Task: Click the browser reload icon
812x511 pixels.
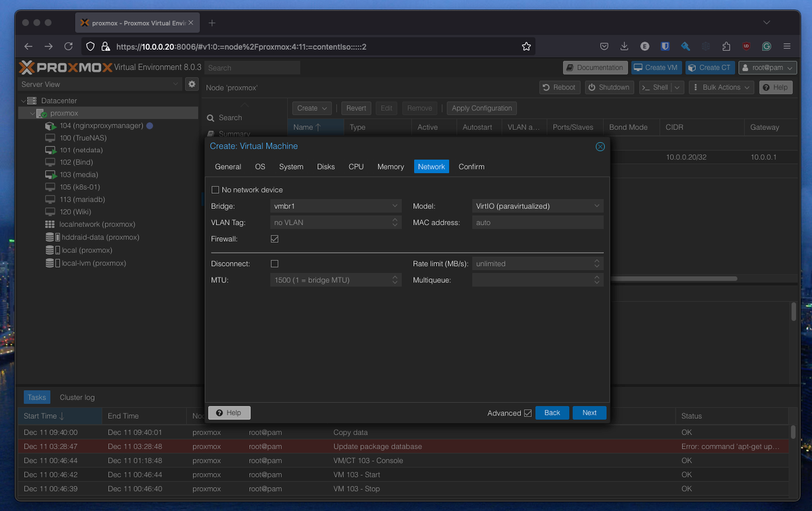Action: [x=68, y=46]
